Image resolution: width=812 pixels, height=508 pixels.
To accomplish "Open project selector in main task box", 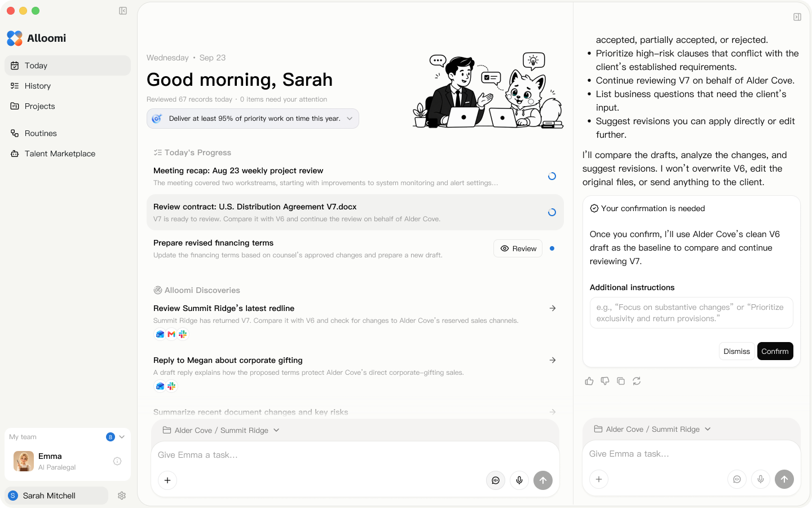I will click(x=221, y=430).
